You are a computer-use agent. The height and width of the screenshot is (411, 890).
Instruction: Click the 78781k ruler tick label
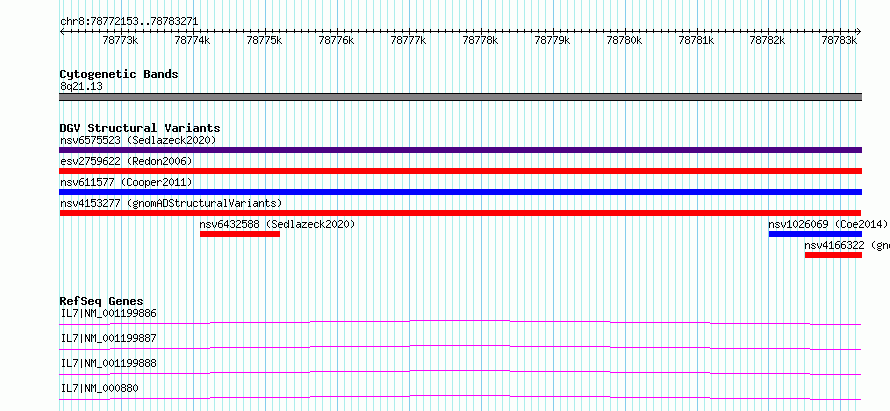[x=696, y=40]
